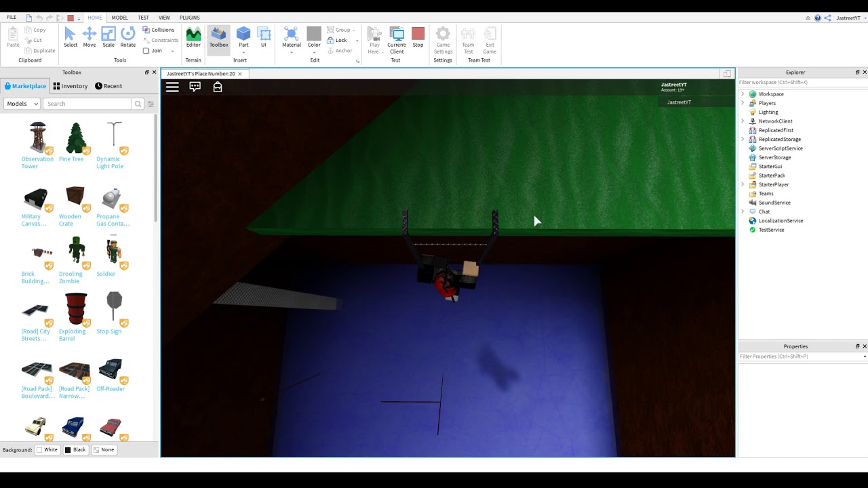868x488 pixels.
Task: Open the in-game hamburger menu
Action: pyautogui.click(x=172, y=87)
